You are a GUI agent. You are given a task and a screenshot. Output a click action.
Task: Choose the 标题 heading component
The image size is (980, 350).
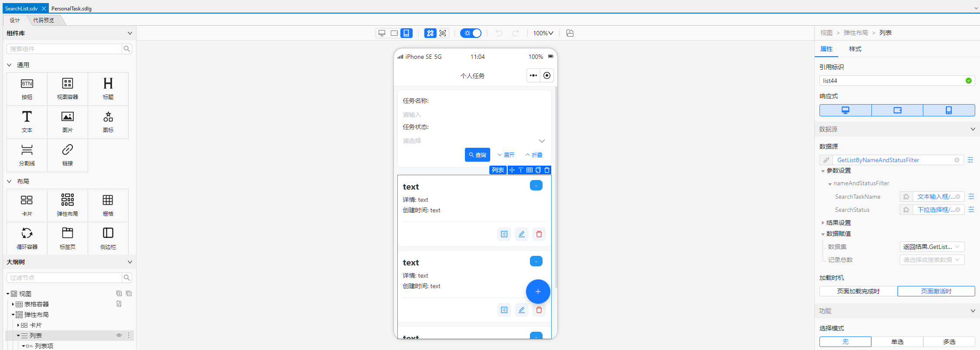108,89
